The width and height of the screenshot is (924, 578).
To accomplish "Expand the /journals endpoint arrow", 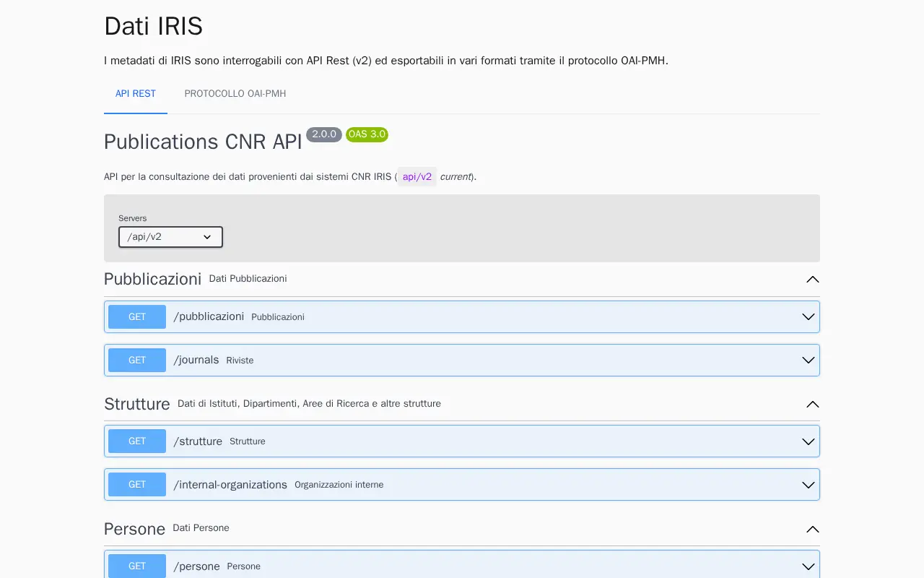I will 808,361.
